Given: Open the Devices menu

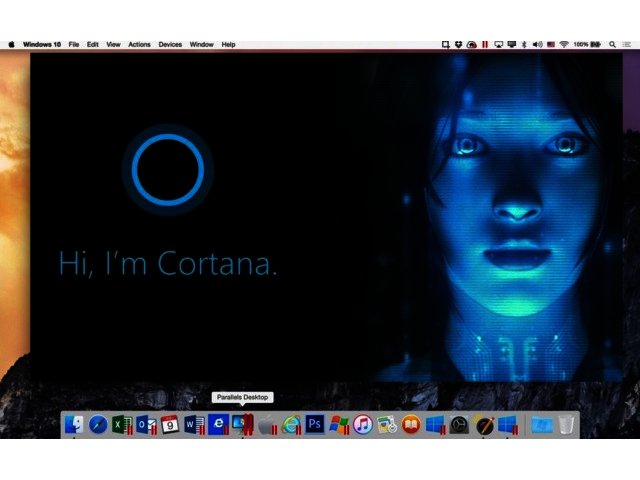Looking at the screenshot, I should (170, 45).
